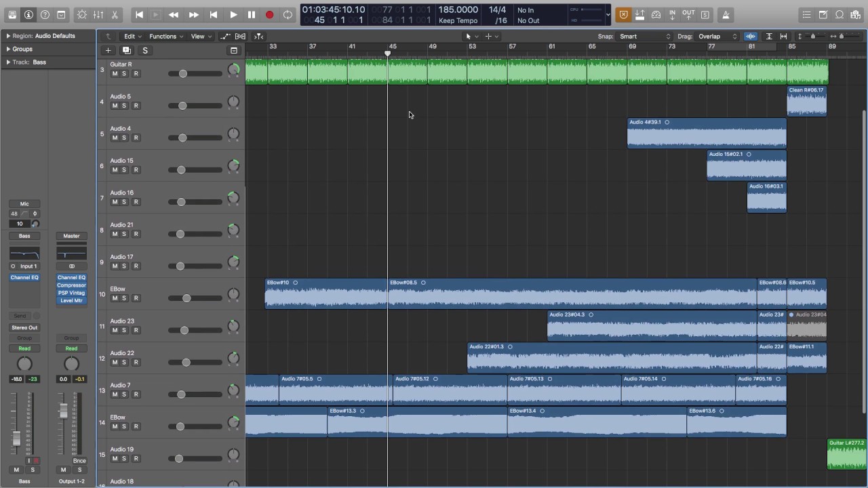This screenshot has height=488, width=868.
Task: Toggle Flex view
Action: point(240,37)
